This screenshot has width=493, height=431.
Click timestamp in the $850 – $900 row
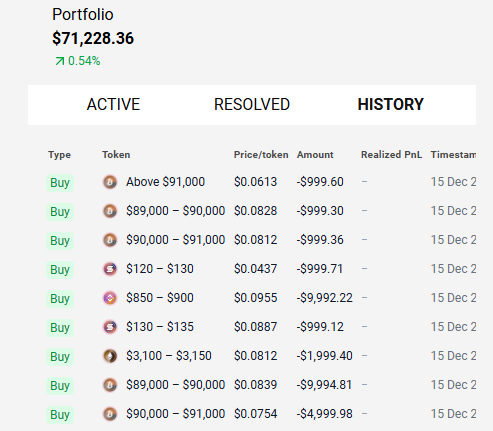coord(453,298)
